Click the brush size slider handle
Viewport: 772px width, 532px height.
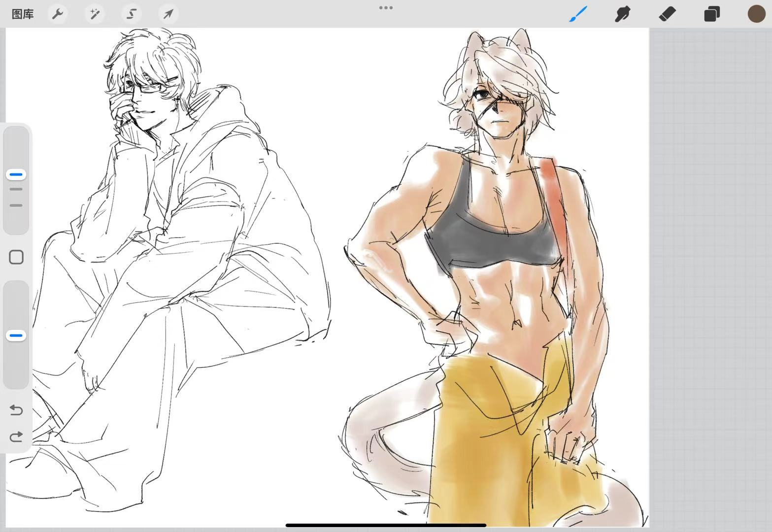tap(16, 174)
